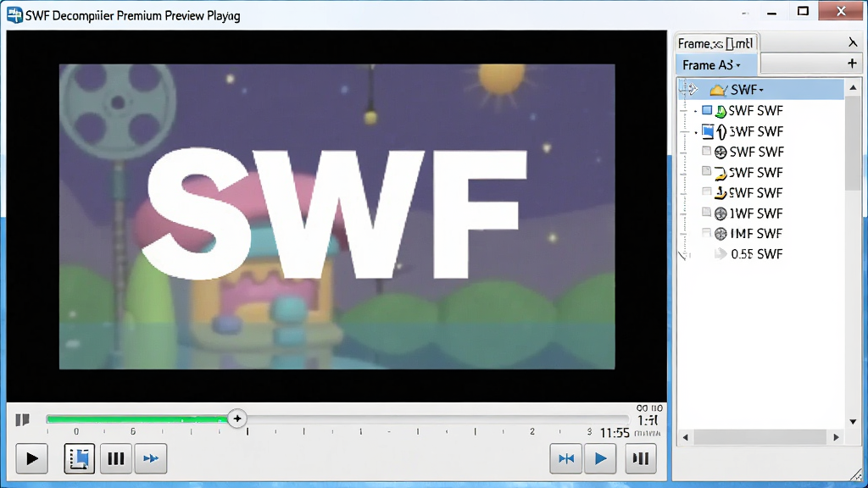Click the green arrow icon on the first SWF SWF row
Image resolution: width=868 pixels, height=488 pixels.
tap(721, 111)
